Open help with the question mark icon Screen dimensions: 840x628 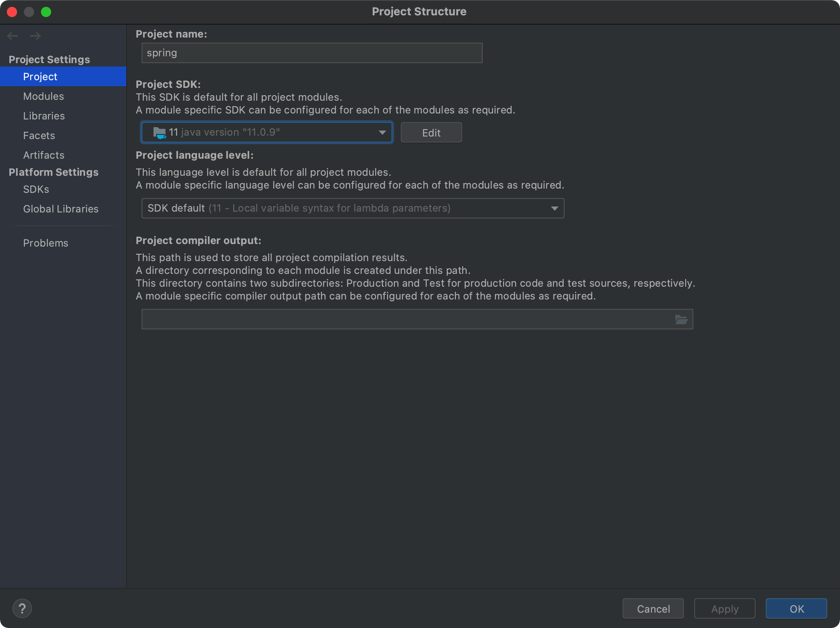click(x=22, y=608)
